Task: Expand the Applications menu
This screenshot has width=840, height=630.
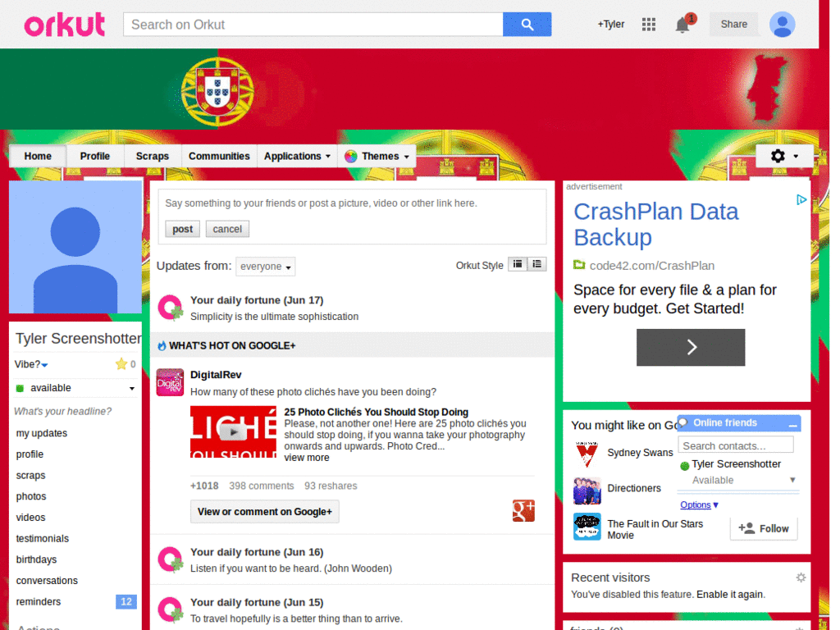Action: pos(297,157)
